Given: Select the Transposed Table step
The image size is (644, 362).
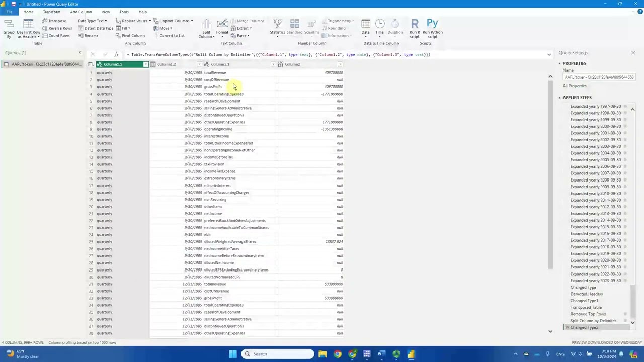Looking at the screenshot, I should tap(586, 307).
